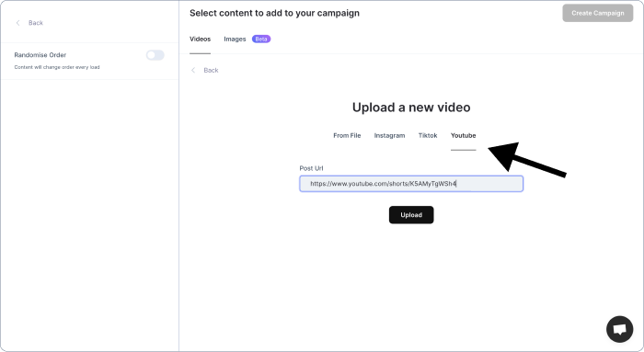Click 'Select content to add to your campaign' title
This screenshot has height=352, width=644.
274,13
